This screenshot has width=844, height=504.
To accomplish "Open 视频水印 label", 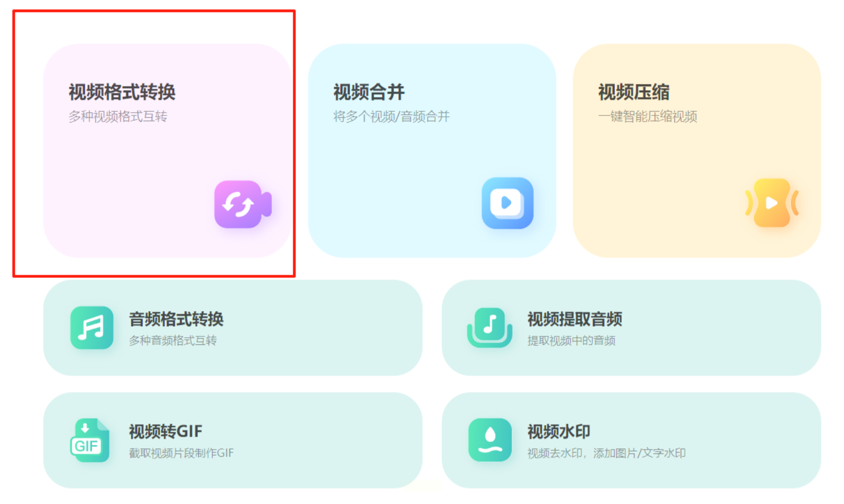I will [x=559, y=431].
